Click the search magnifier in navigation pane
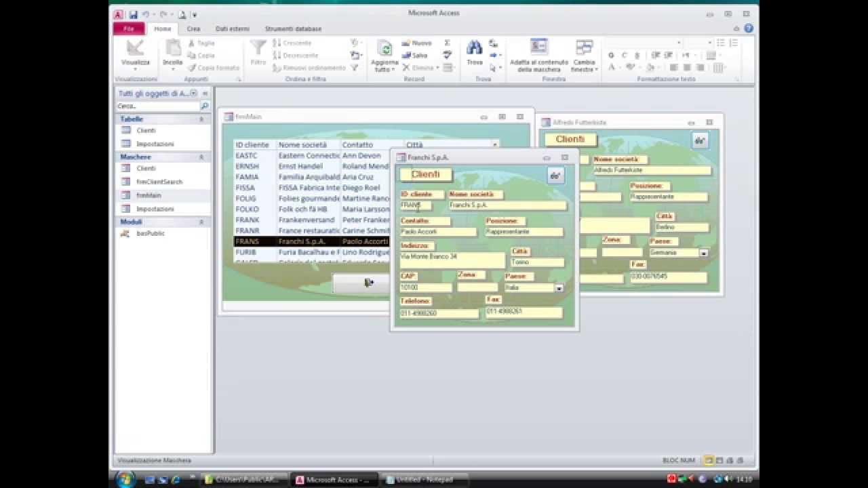868x488 pixels. coord(204,106)
